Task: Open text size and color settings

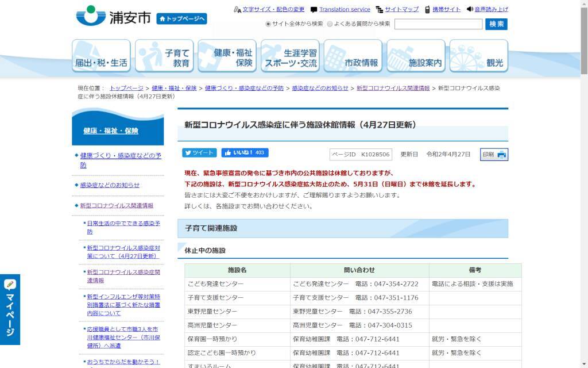Action: [x=273, y=9]
